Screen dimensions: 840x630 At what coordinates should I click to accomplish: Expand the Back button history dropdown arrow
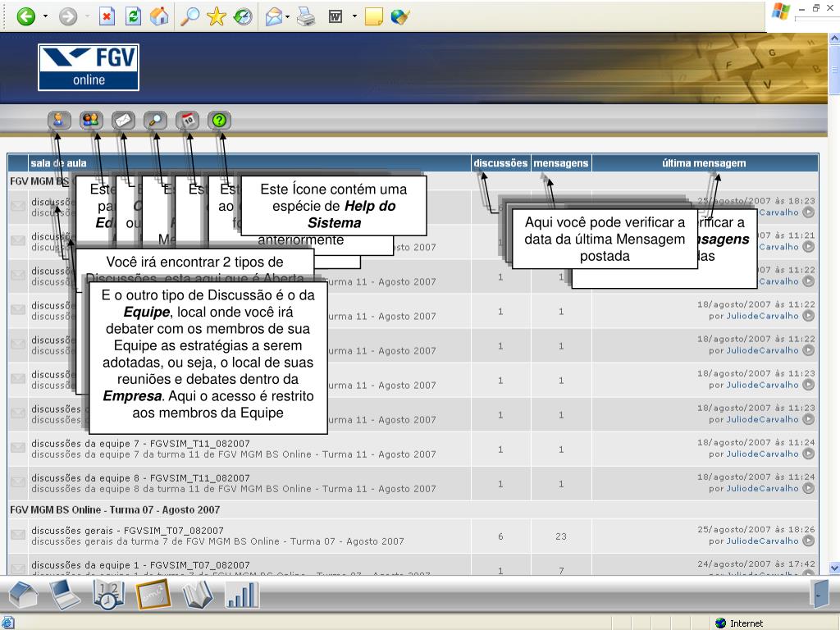click(x=45, y=16)
